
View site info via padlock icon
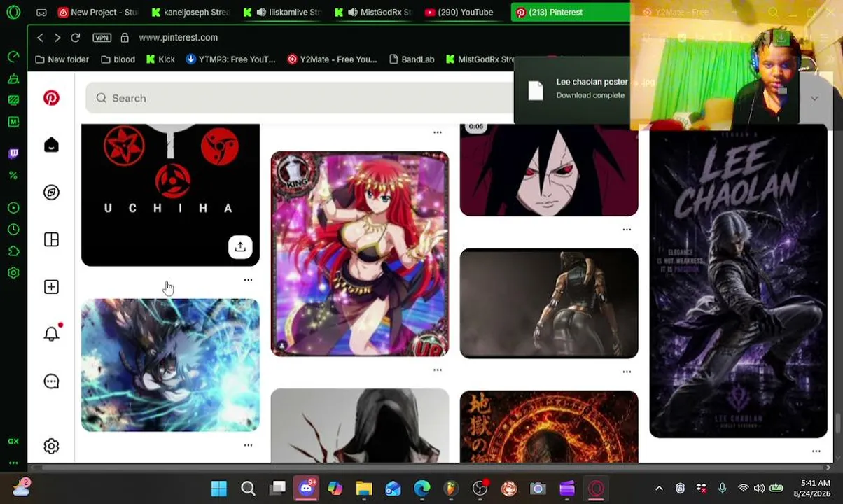coord(125,38)
